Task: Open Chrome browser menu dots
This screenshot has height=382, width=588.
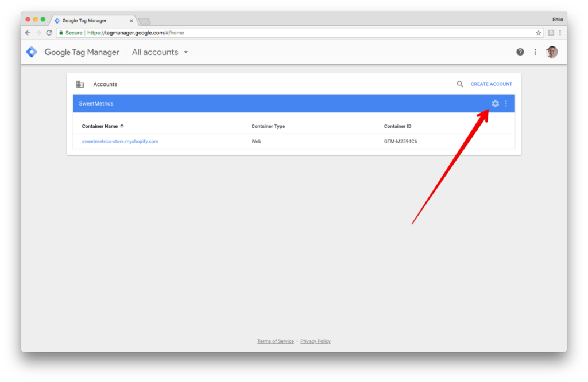Action: point(560,33)
